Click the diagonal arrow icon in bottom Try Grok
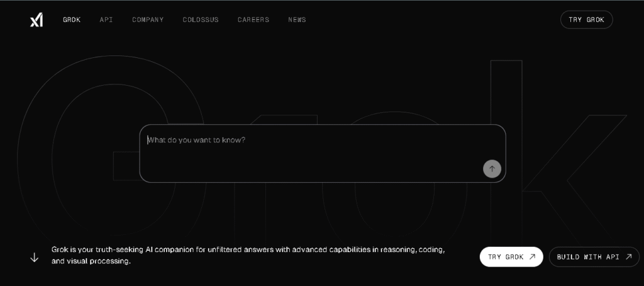Screen dimensions: 644x286 tap(532, 257)
